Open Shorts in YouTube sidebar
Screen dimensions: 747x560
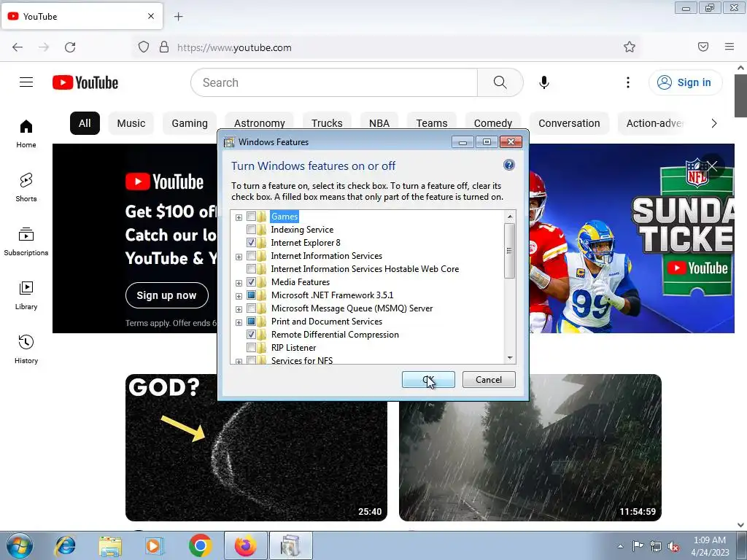pos(26,187)
